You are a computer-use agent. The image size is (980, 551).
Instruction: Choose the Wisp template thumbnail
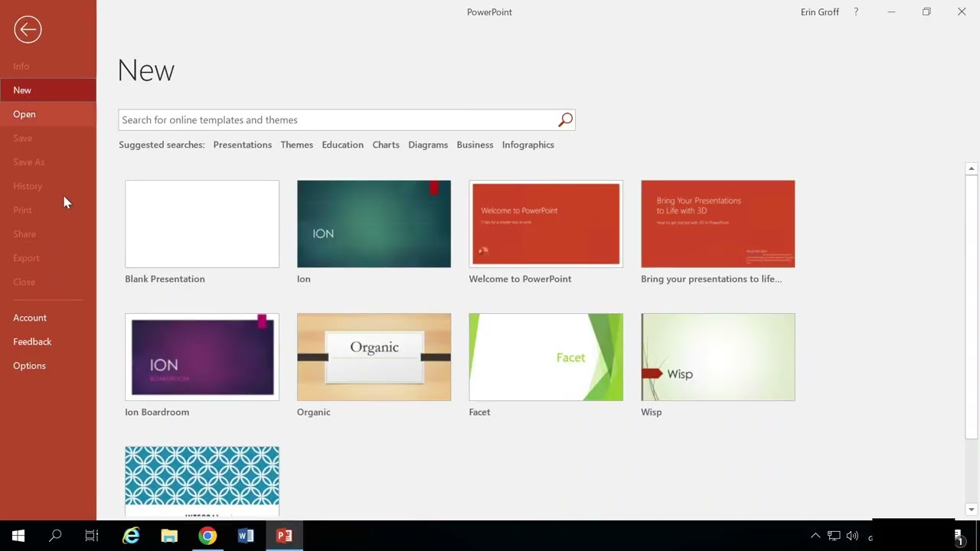(x=718, y=357)
